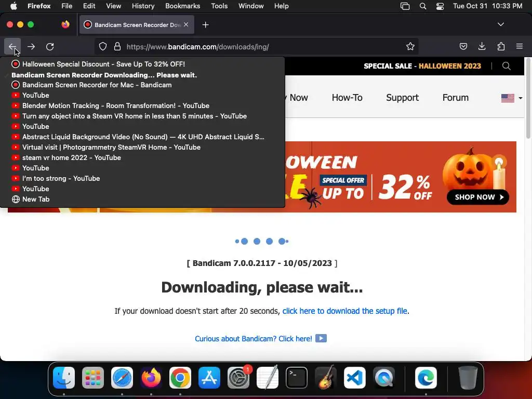This screenshot has width=532, height=399.
Task: Open System Settings from the Dock
Action: [x=238, y=378]
